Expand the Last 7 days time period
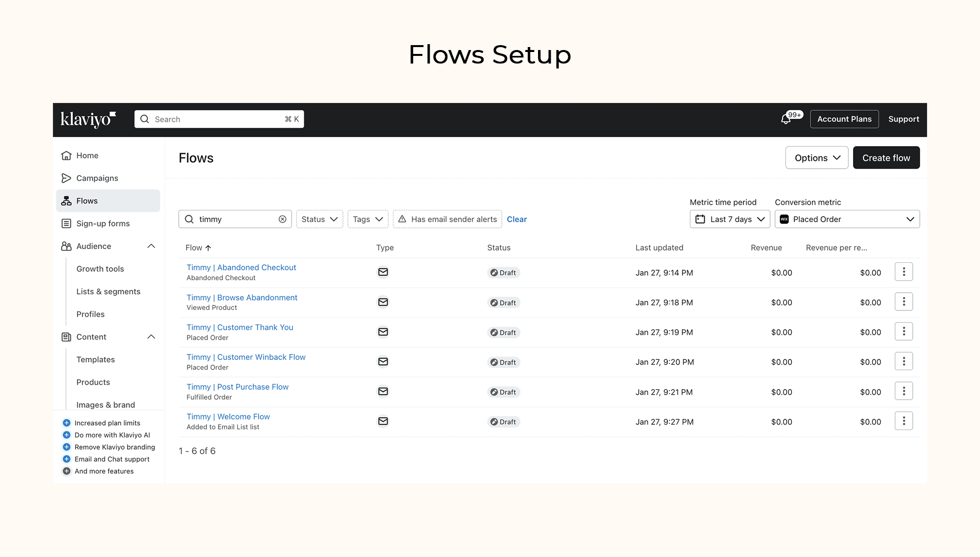Image resolution: width=980 pixels, height=557 pixels. point(730,219)
